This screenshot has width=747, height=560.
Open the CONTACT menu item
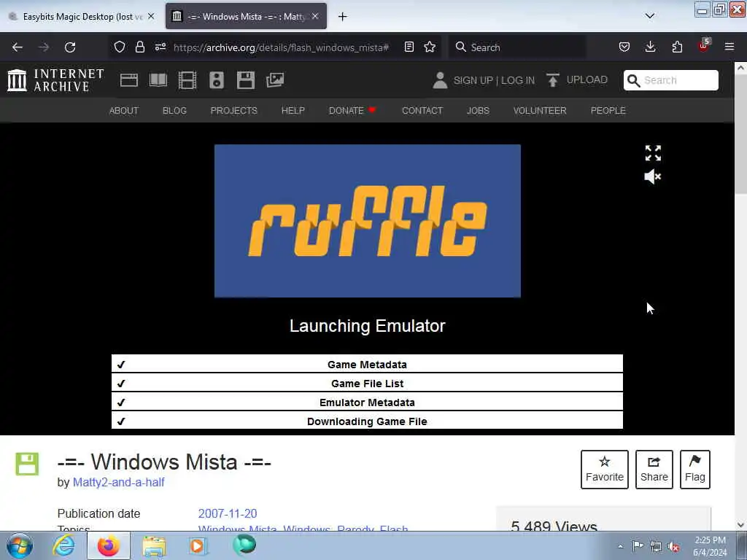[x=422, y=111]
